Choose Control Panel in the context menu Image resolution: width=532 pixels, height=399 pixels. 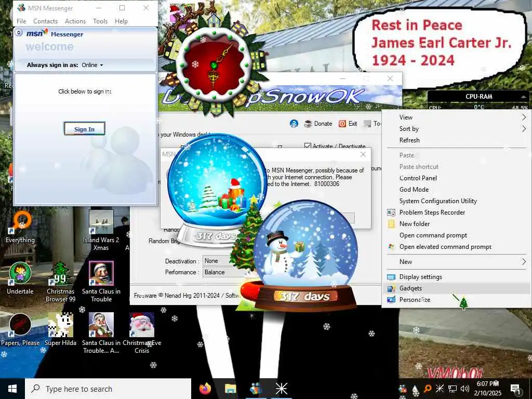[456, 178]
